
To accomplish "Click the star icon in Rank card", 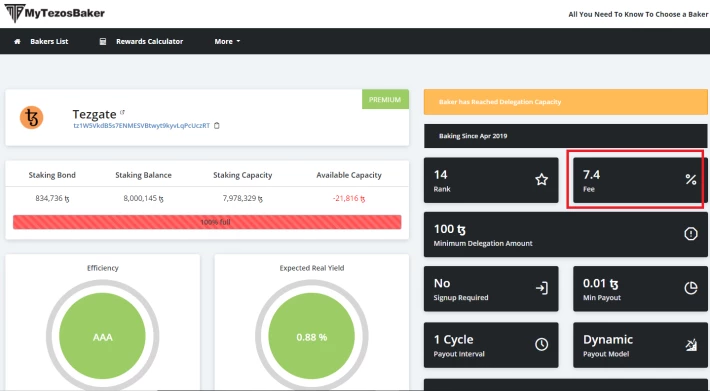I will tap(542, 180).
